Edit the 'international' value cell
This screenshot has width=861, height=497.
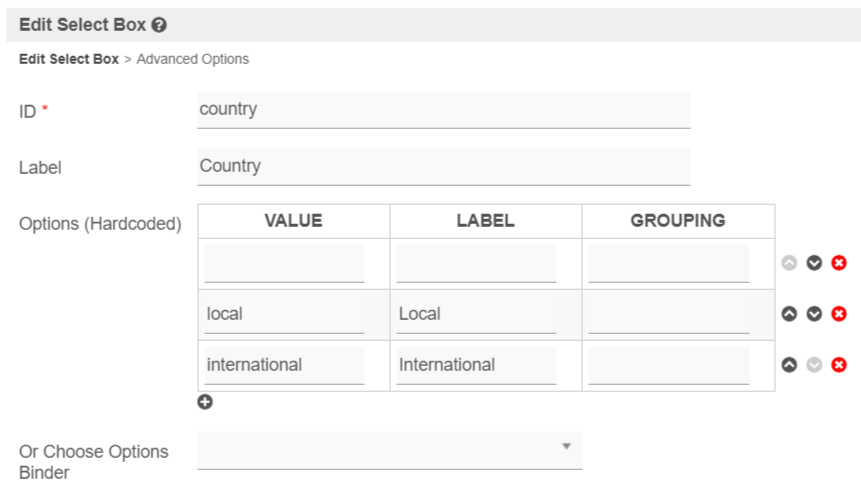click(x=284, y=365)
